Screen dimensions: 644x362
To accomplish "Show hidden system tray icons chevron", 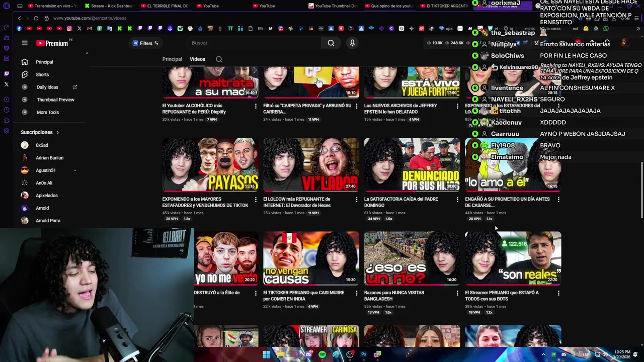I will [543, 354].
